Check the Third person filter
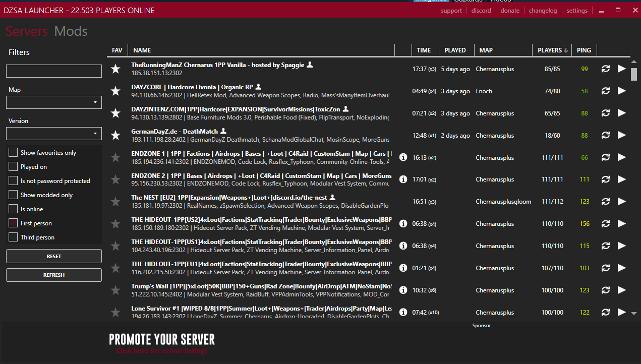 point(13,237)
